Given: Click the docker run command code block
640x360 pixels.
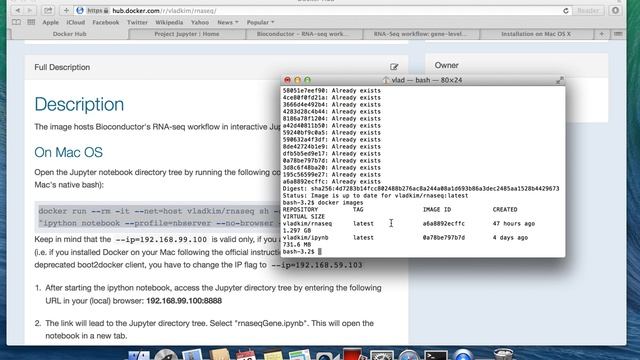Looking at the screenshot, I should coord(158,217).
